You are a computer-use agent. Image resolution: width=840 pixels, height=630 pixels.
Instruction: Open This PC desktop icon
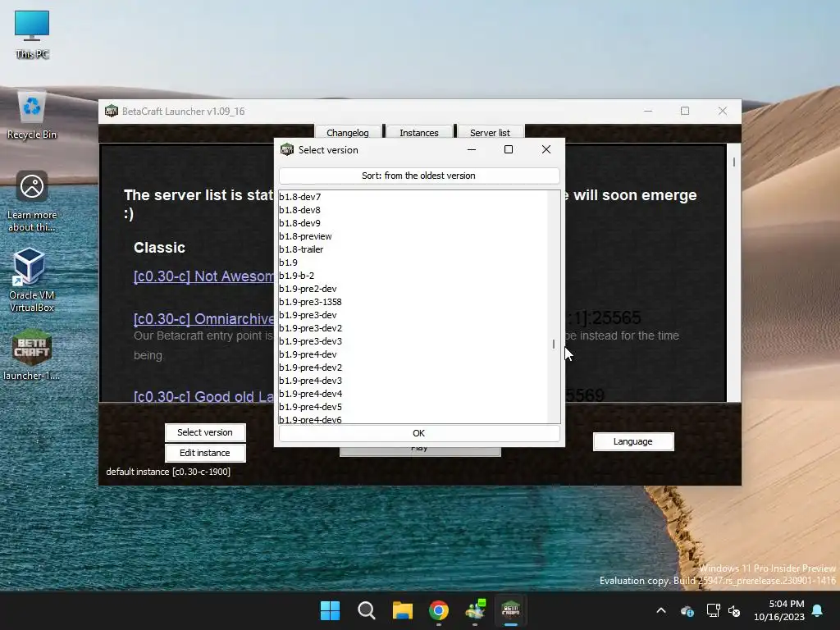click(x=32, y=33)
